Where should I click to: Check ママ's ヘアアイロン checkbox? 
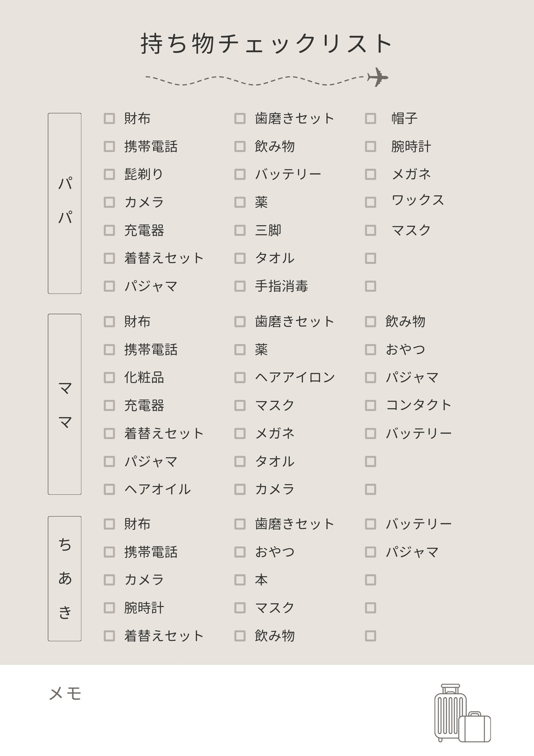pos(240,378)
